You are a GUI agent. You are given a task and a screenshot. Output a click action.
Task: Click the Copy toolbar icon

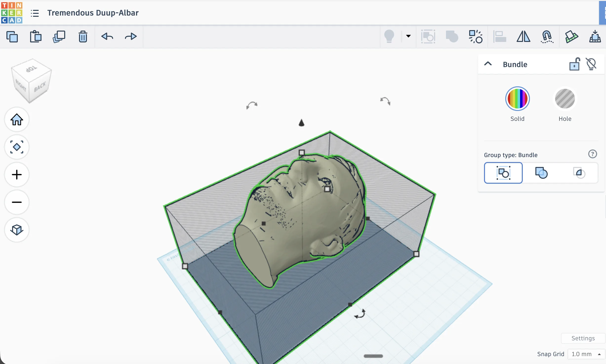pos(12,37)
